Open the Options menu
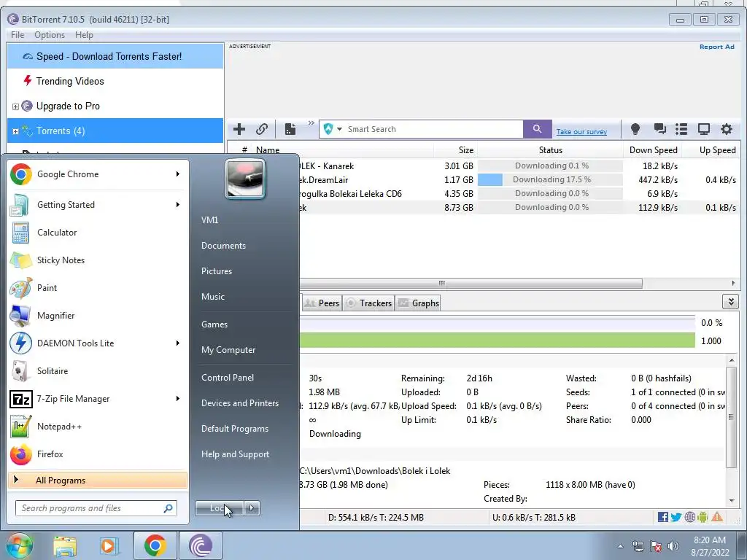The width and height of the screenshot is (747, 560). pyautogui.click(x=50, y=35)
